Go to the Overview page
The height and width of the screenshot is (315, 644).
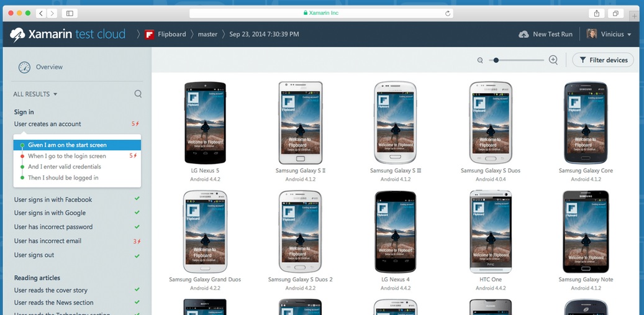49,67
